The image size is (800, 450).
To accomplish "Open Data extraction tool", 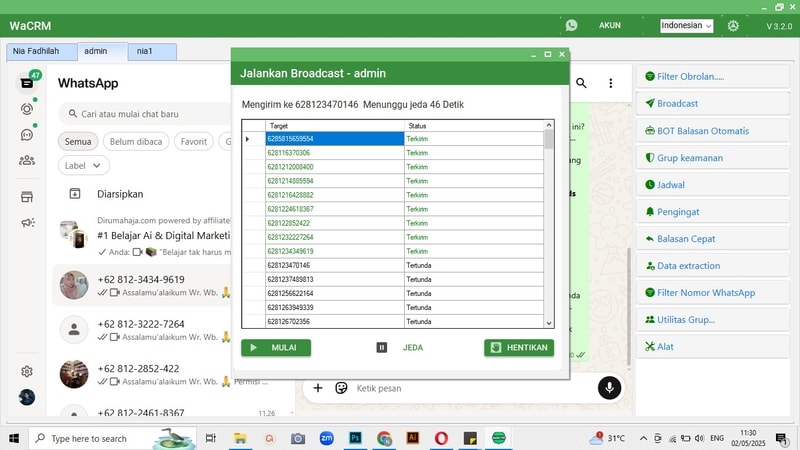I will point(713,266).
